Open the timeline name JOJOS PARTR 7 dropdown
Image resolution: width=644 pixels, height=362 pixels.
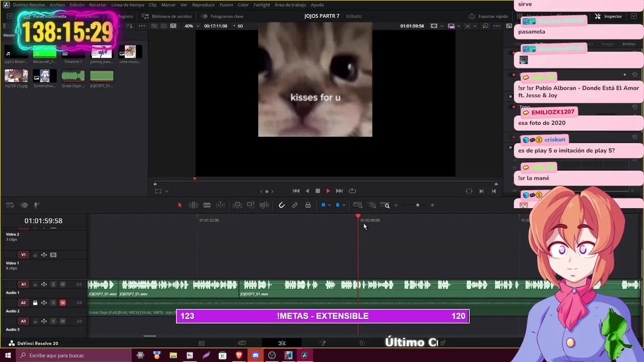click(322, 16)
